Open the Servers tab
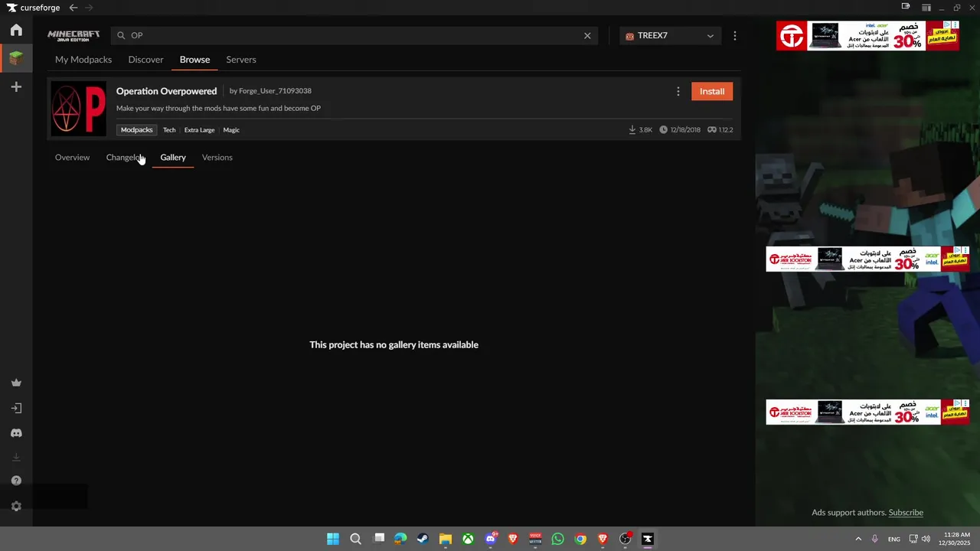The image size is (980, 551). (x=241, y=60)
